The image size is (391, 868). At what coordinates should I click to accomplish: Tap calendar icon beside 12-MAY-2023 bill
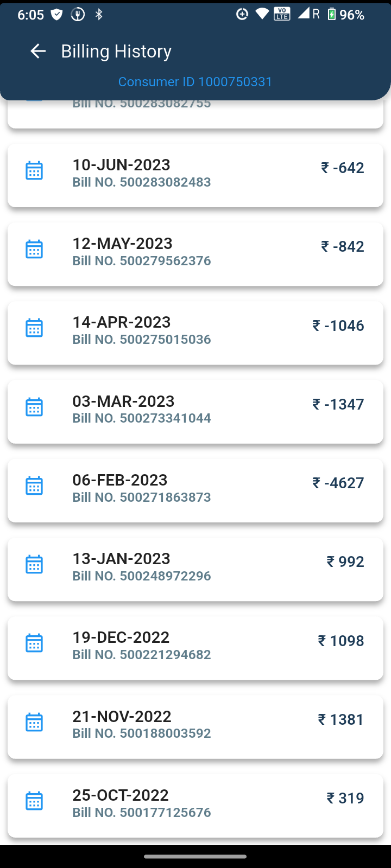pyautogui.click(x=34, y=249)
